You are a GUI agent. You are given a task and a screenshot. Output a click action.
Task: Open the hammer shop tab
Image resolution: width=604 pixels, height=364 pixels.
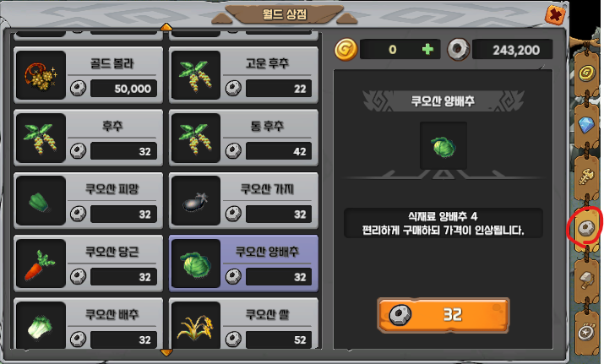[x=586, y=280]
